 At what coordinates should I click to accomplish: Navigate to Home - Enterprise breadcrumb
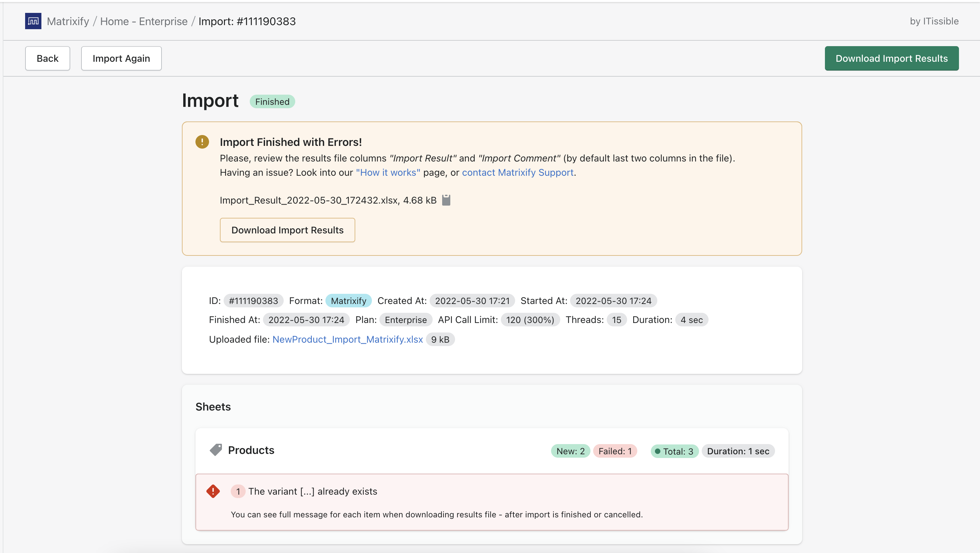click(x=144, y=21)
